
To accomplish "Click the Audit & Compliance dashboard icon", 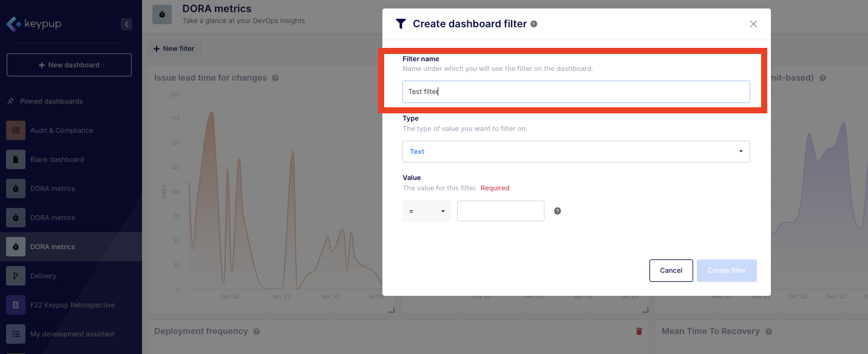I will point(16,130).
